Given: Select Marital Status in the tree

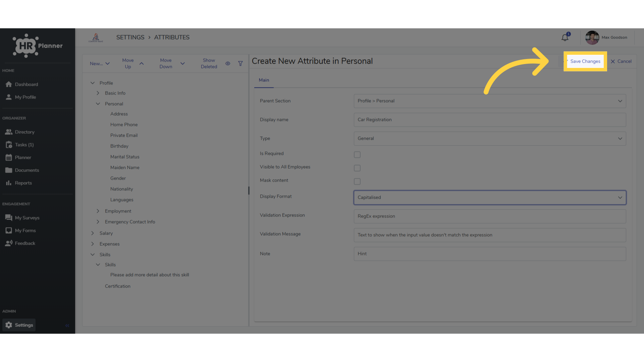Looking at the screenshot, I should point(125,157).
